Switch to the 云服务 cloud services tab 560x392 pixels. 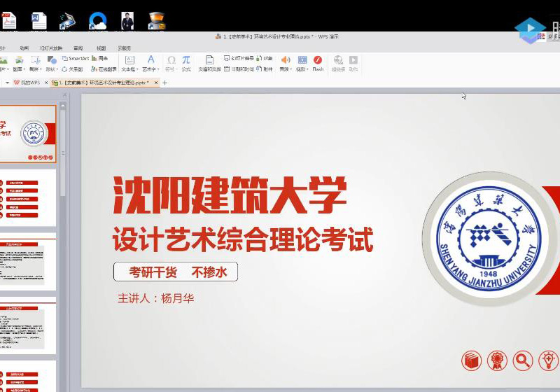click(124, 48)
